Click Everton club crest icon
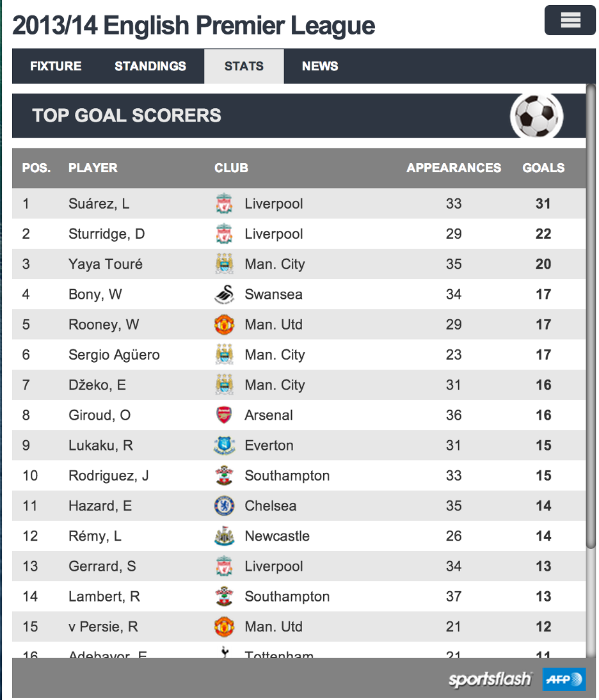 [x=224, y=445]
